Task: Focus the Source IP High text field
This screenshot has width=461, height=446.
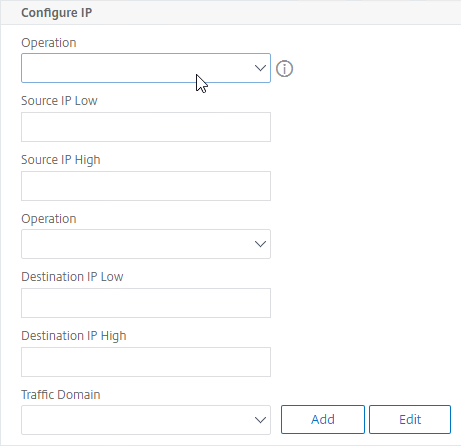Action: point(146,186)
